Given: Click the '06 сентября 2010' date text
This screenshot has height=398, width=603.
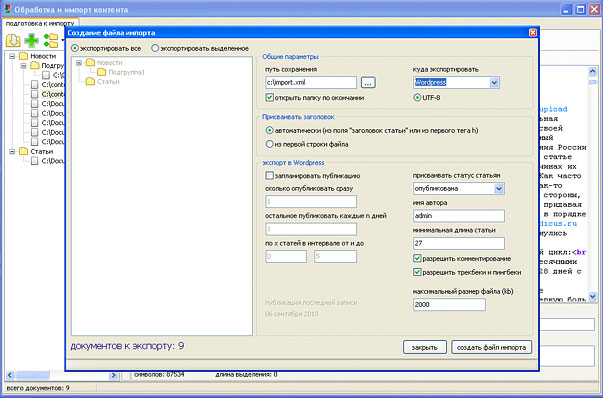Looking at the screenshot, I should click(292, 314).
